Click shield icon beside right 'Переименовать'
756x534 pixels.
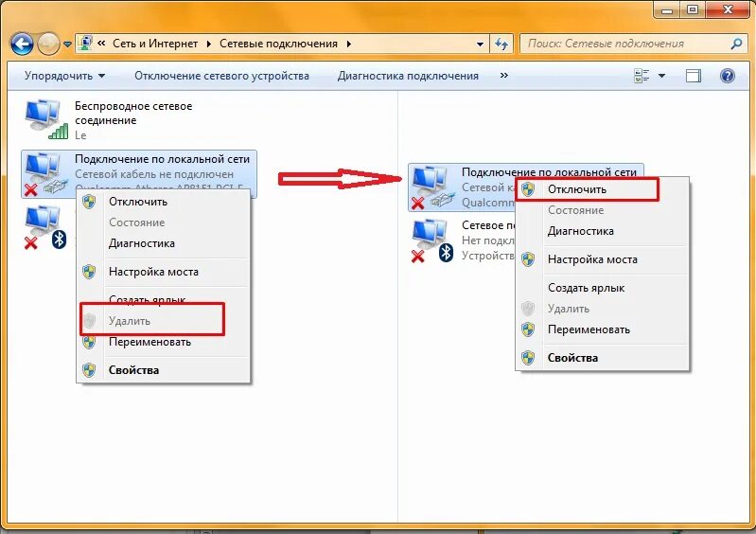(x=528, y=329)
